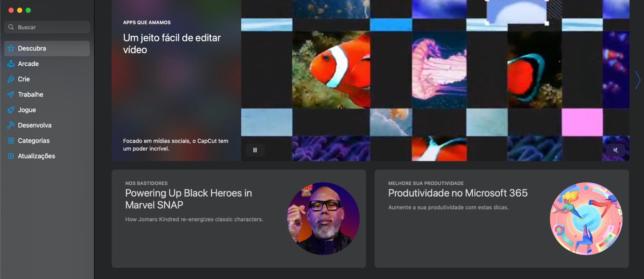Screen dimensions: 644x279
Task: Maximize the App Store window
Action: pyautogui.click(x=28, y=10)
